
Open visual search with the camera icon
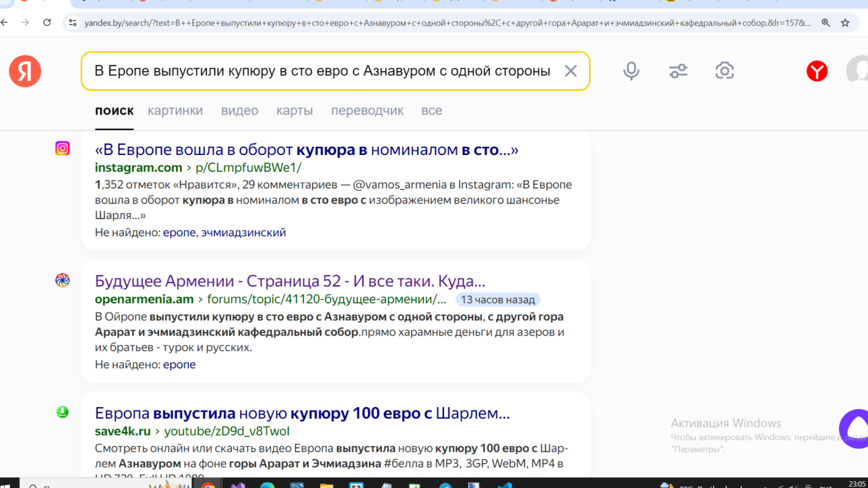coord(724,71)
